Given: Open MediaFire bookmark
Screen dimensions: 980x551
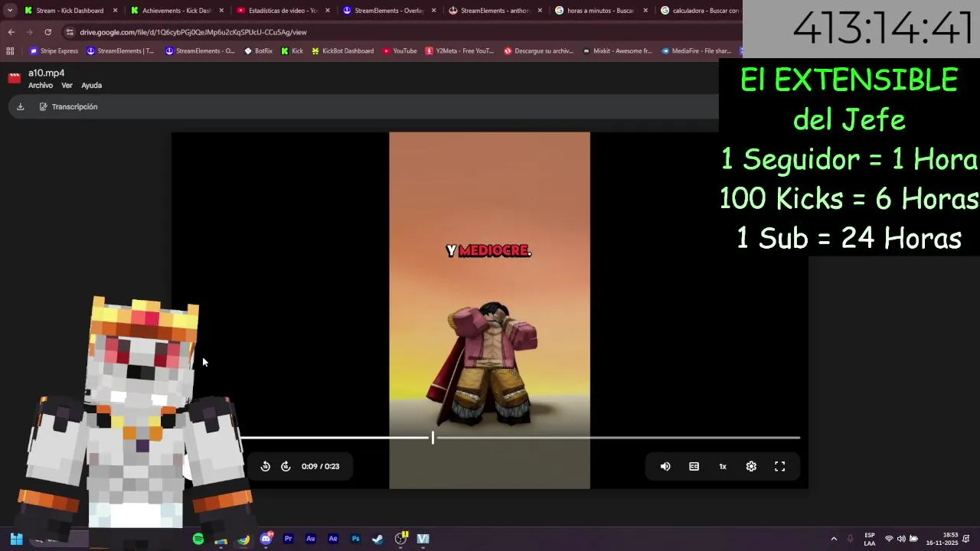Looking at the screenshot, I should (696, 51).
